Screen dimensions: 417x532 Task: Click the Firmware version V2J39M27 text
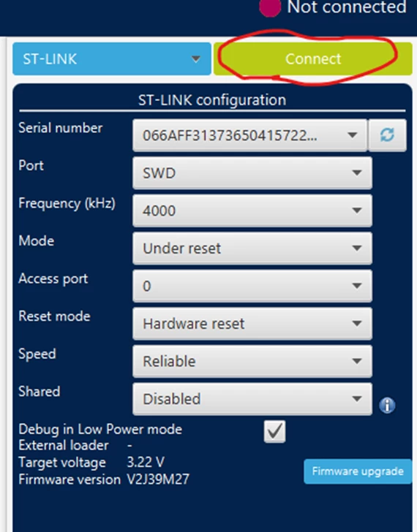pyautogui.click(x=158, y=479)
